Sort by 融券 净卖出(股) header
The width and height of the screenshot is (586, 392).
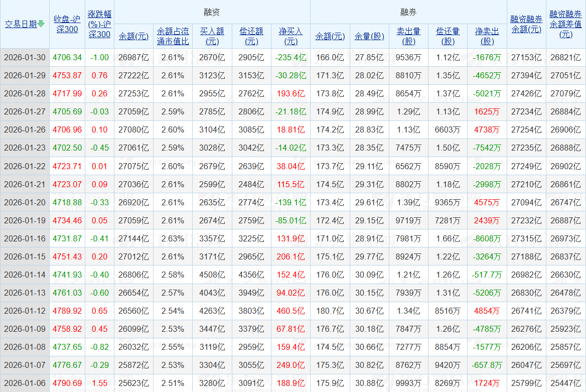487,36
